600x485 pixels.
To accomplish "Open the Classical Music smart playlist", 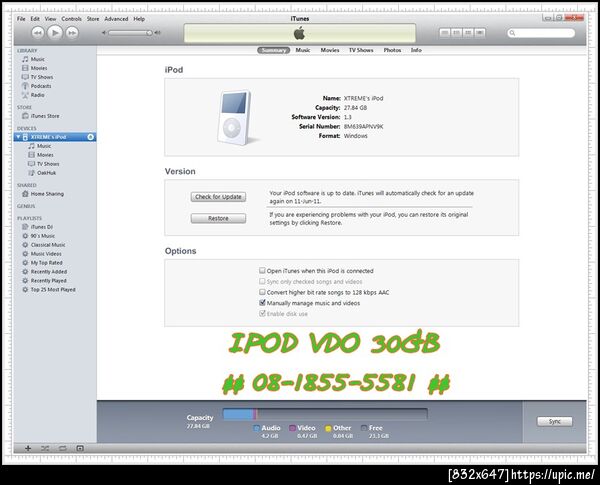I will (x=48, y=245).
